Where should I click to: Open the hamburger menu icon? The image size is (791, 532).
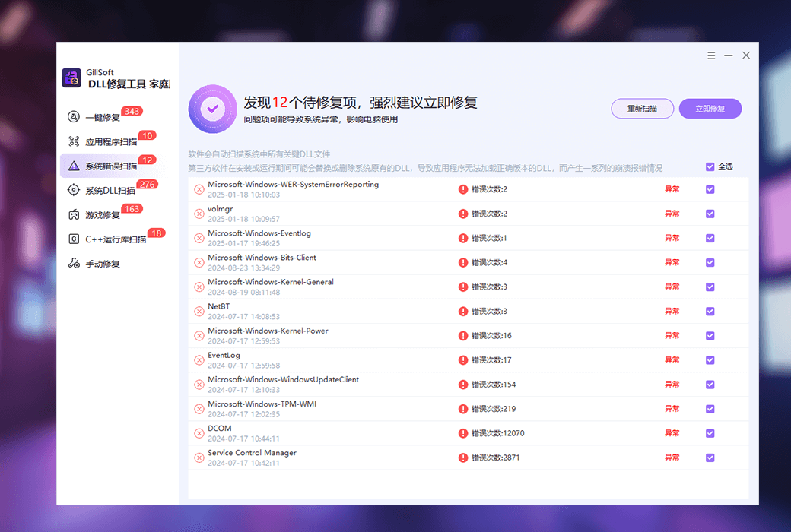(x=711, y=55)
